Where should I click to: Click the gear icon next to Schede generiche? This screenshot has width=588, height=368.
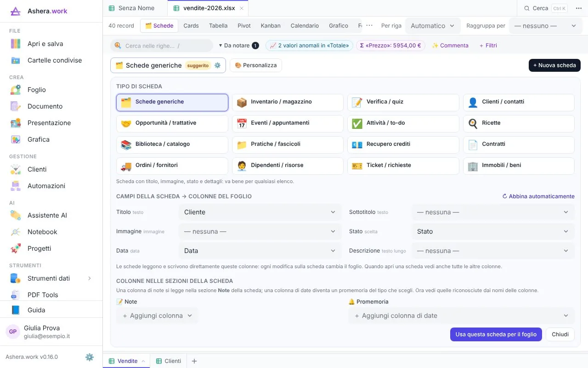pos(218,65)
